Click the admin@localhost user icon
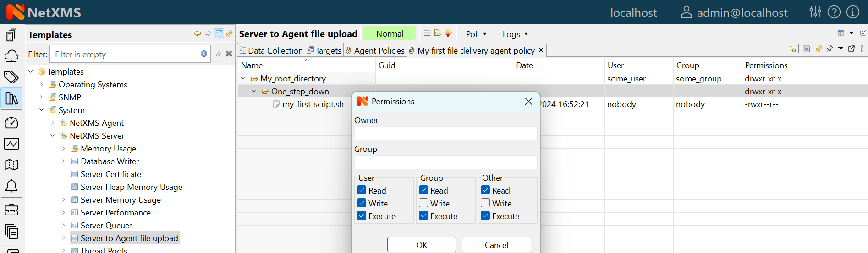 coord(686,12)
